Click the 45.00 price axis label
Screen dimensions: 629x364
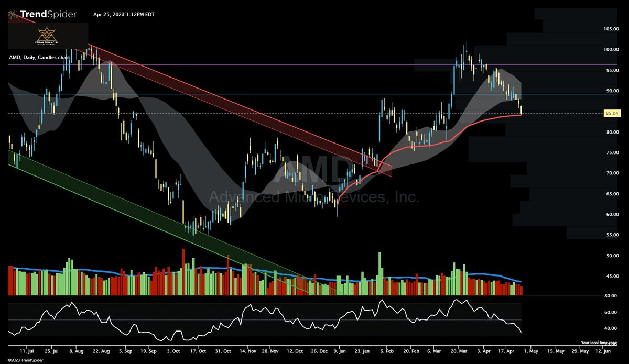tap(612, 277)
